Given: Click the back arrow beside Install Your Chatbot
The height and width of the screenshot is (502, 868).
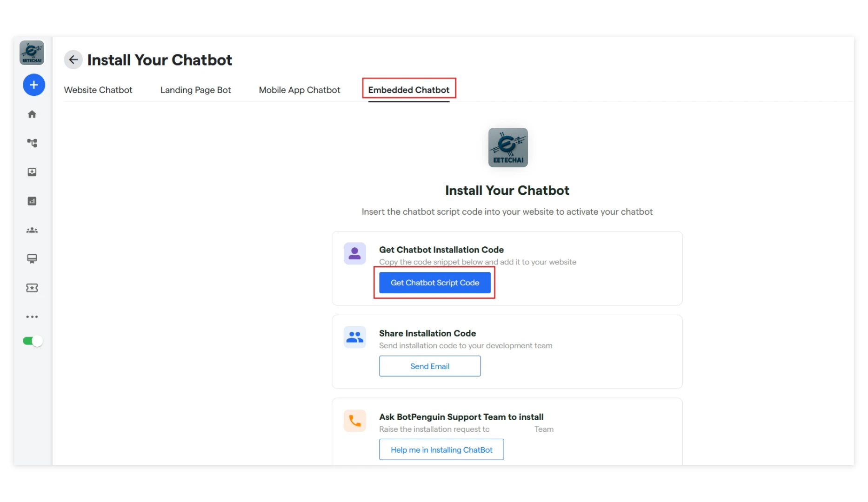Looking at the screenshot, I should click(73, 59).
